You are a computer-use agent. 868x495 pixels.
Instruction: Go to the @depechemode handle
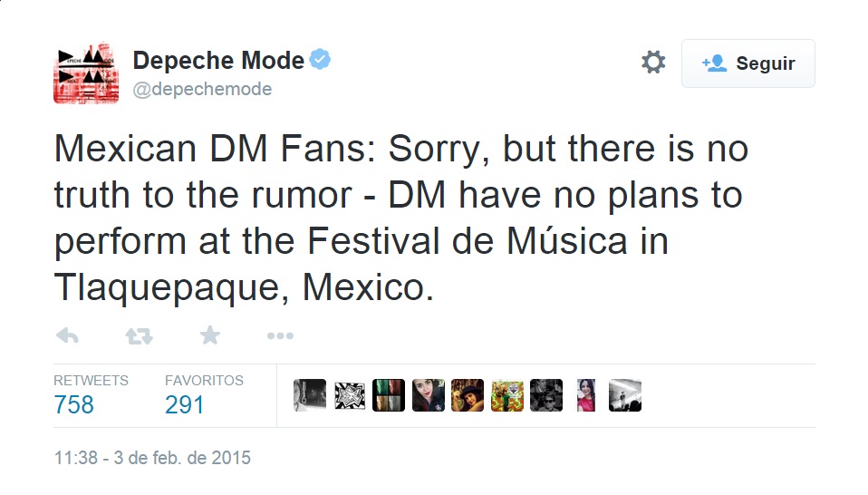coord(203,89)
